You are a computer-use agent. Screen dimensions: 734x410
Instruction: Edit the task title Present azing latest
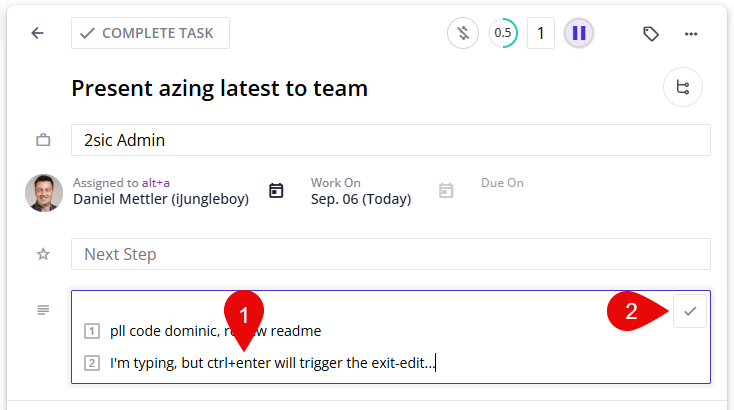click(x=220, y=88)
